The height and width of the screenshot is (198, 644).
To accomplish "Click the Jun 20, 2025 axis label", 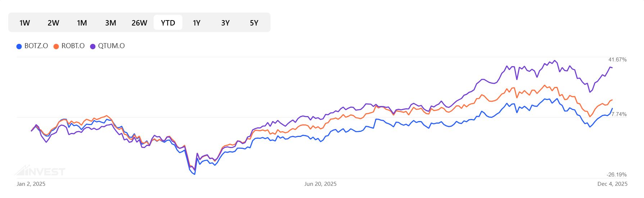I will 320,184.
